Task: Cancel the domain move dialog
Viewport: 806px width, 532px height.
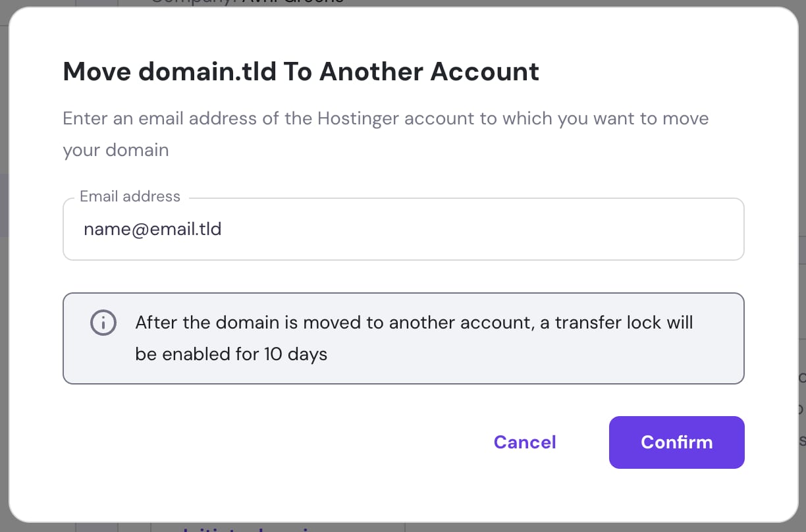Action: [525, 442]
